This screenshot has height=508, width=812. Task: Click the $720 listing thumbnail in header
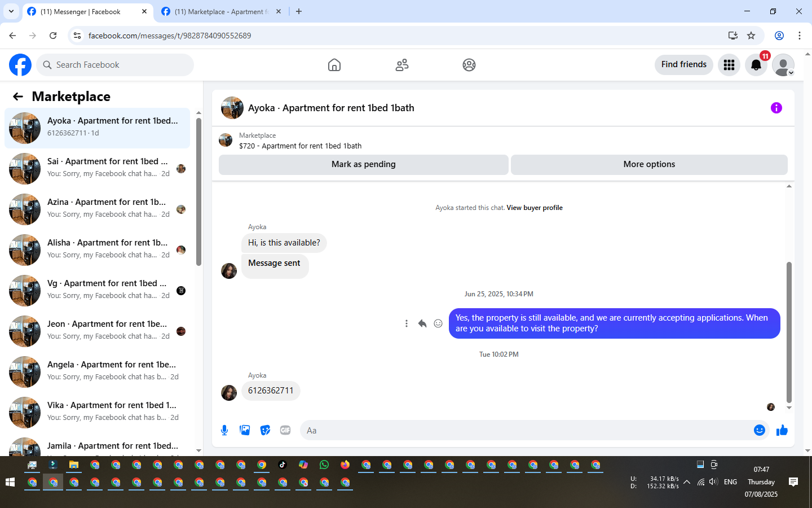[x=226, y=140]
